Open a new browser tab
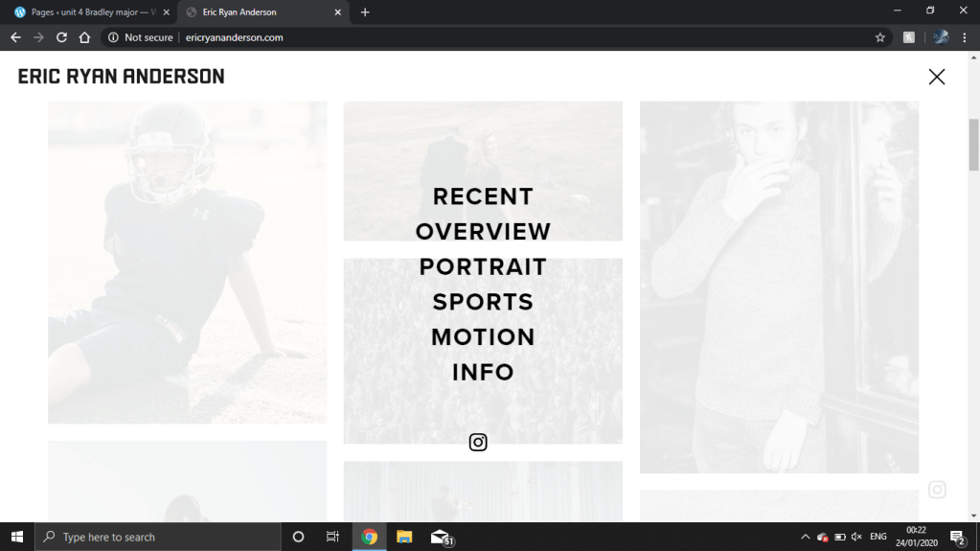 tap(365, 12)
